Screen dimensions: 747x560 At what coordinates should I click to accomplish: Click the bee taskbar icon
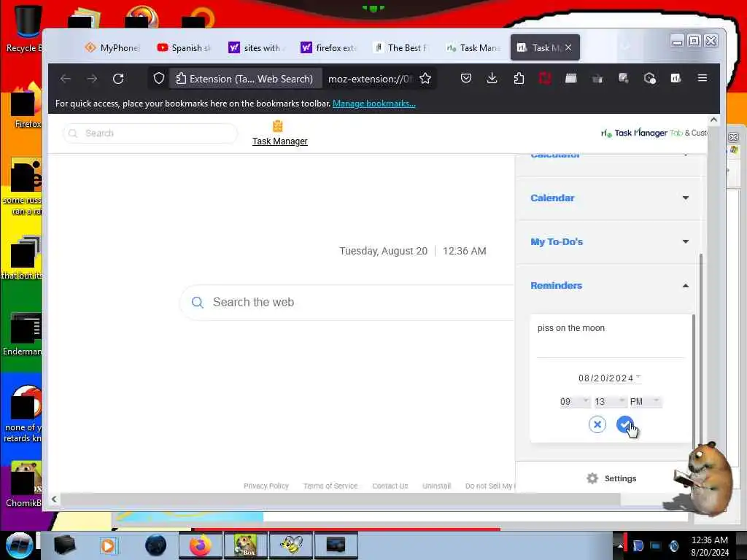coord(291,545)
